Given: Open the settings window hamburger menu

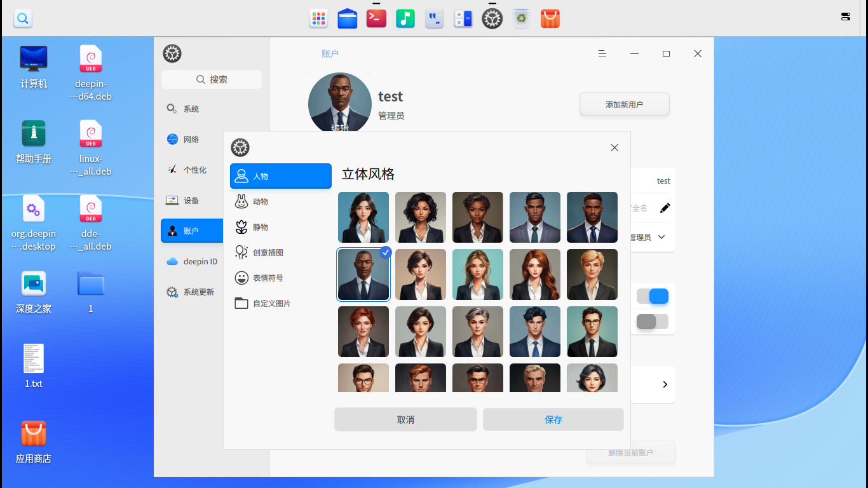Looking at the screenshot, I should 602,54.
